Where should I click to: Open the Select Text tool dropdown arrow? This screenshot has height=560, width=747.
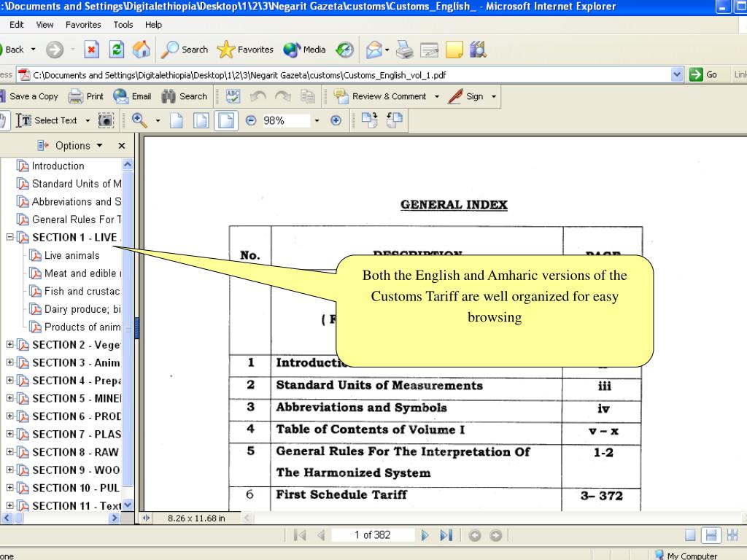tap(88, 120)
